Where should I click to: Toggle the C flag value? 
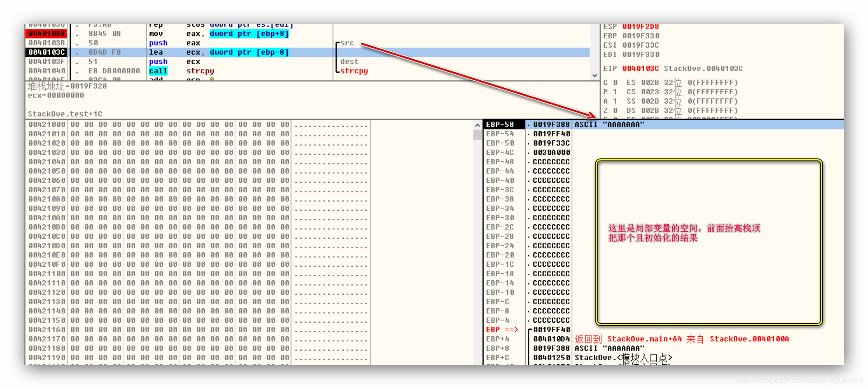[x=615, y=83]
